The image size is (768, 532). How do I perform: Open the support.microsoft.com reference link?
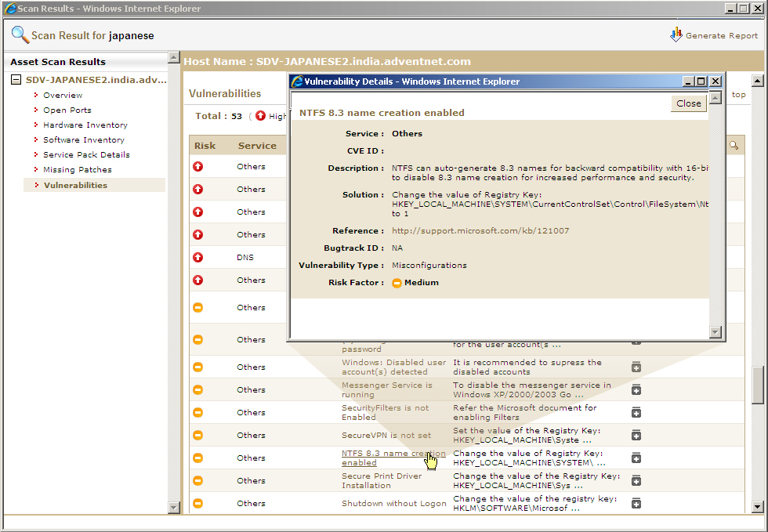pyautogui.click(x=480, y=231)
